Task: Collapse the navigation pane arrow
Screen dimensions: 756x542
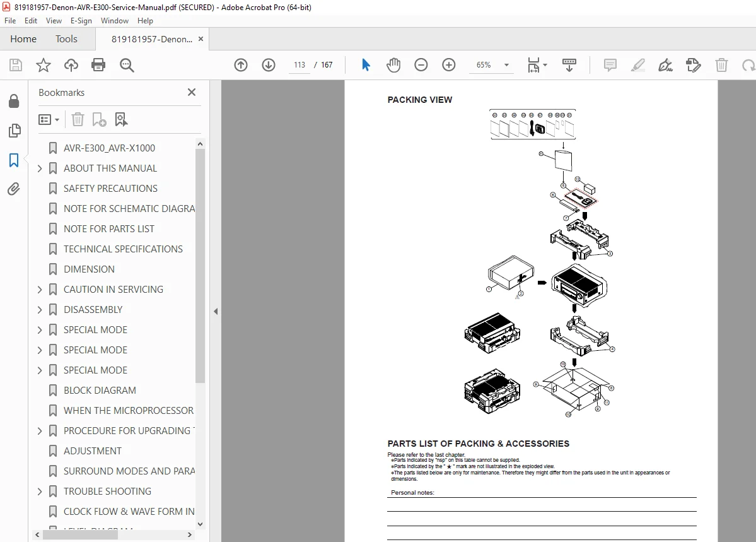Action: point(216,311)
